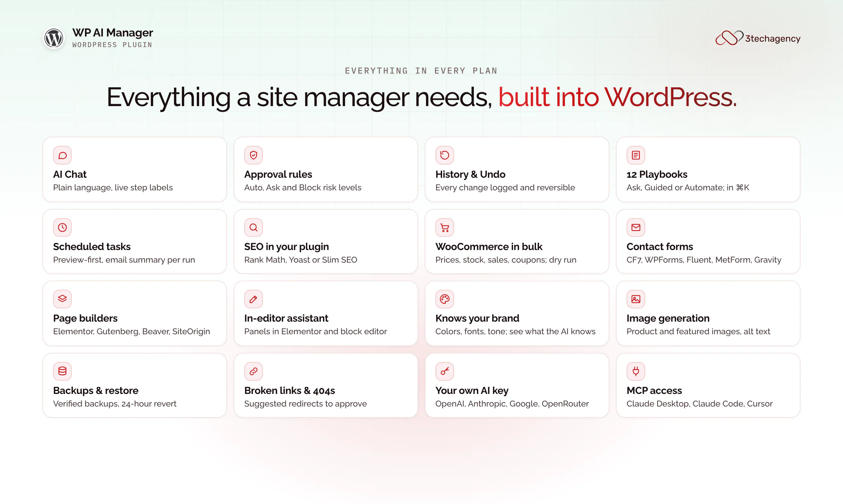
Task: Click 'Rank Math, Yoast or Slim SEO' text
Action: pyautogui.click(x=300, y=260)
